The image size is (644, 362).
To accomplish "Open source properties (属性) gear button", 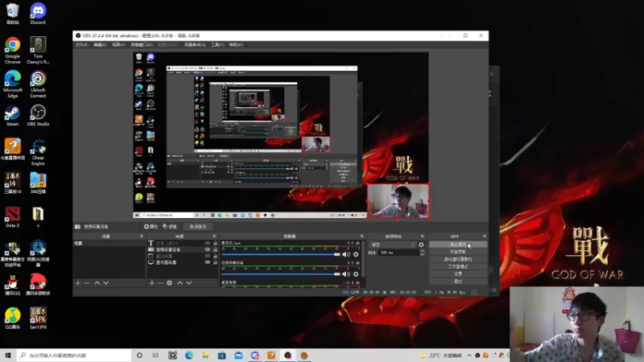I will [x=151, y=227].
